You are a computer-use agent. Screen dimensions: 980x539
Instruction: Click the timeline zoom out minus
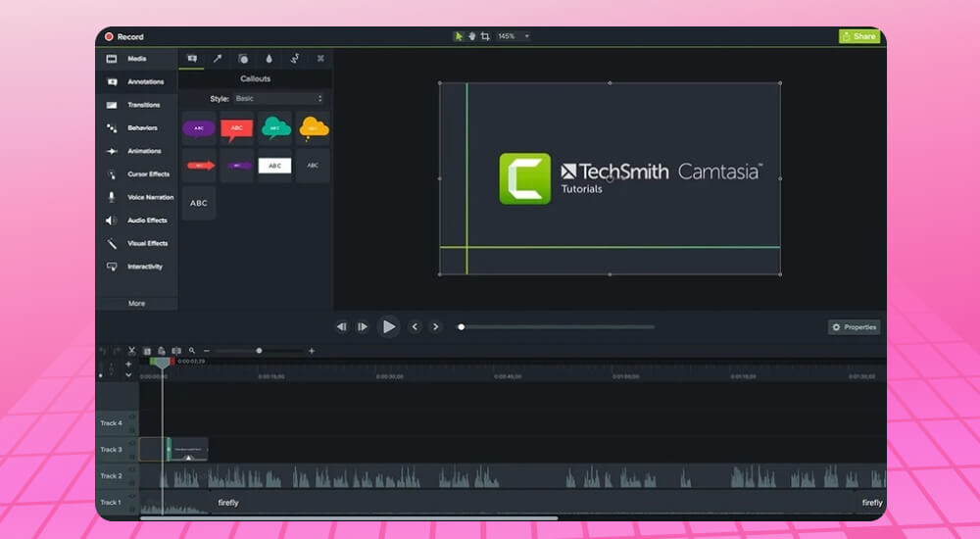(207, 352)
